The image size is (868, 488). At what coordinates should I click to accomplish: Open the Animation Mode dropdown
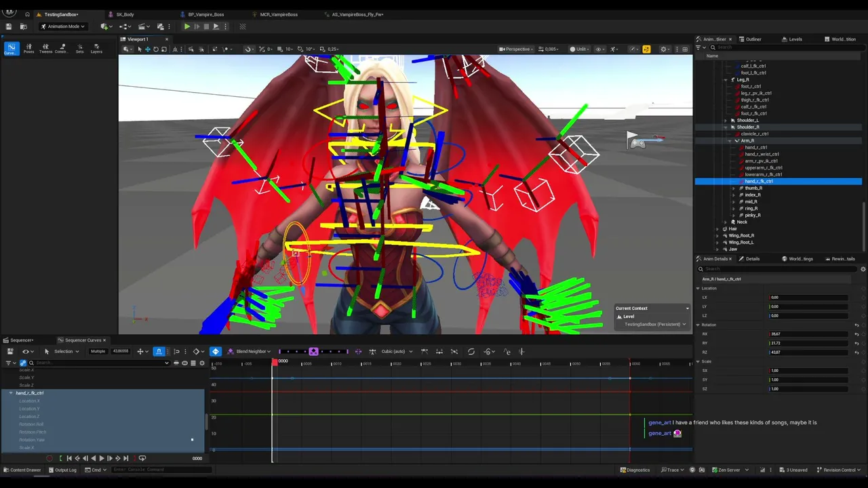click(63, 26)
